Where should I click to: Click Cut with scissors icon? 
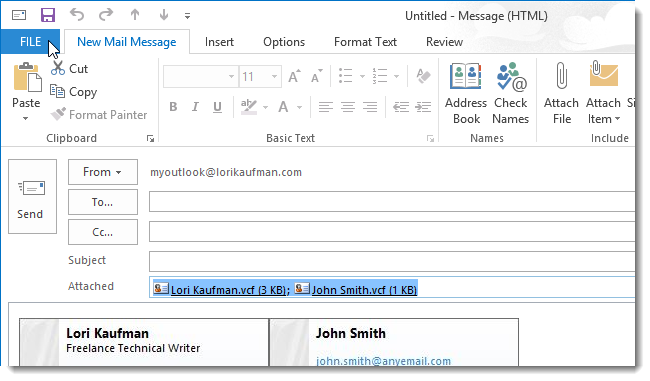click(x=69, y=68)
